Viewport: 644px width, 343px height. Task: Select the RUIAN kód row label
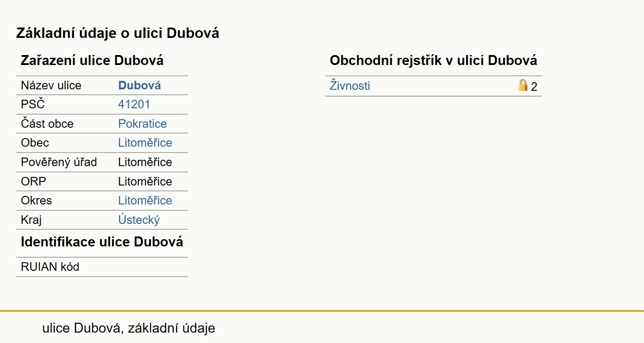(50, 267)
